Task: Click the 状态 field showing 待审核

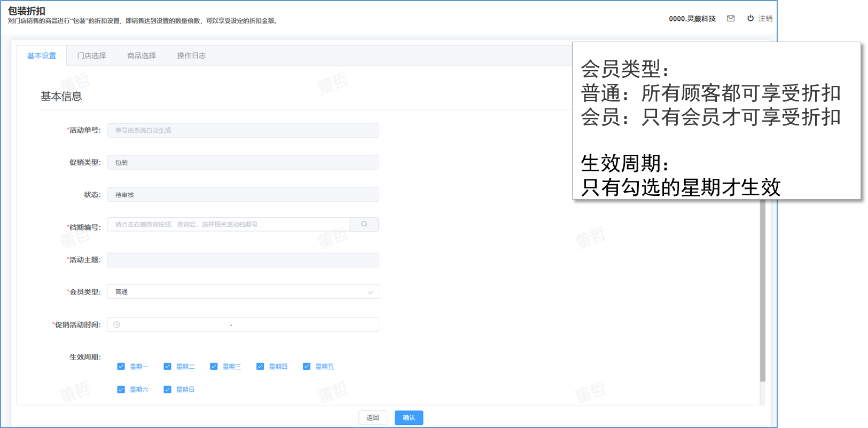Action: point(243,195)
